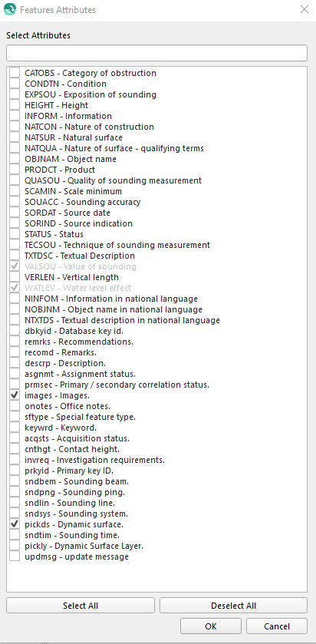
Task: Click the Deselect All button
Action: coord(233,606)
